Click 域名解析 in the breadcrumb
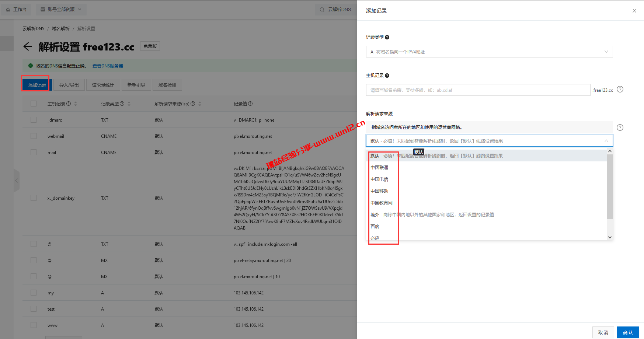 pyautogui.click(x=60, y=28)
